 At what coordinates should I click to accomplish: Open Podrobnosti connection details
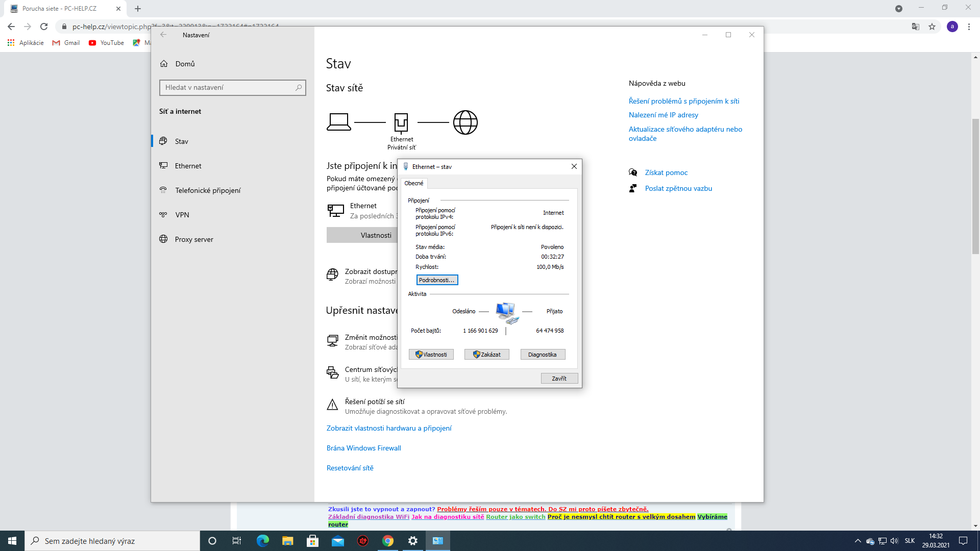[x=437, y=280]
